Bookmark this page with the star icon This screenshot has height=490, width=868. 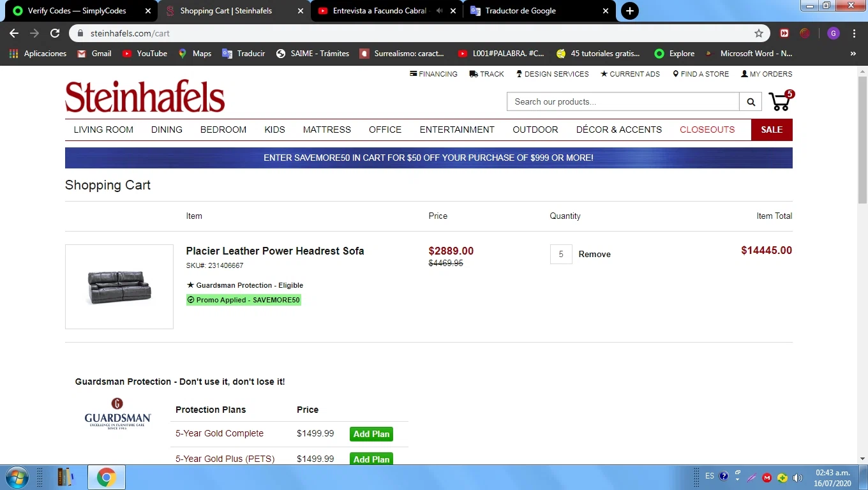pyautogui.click(x=759, y=33)
